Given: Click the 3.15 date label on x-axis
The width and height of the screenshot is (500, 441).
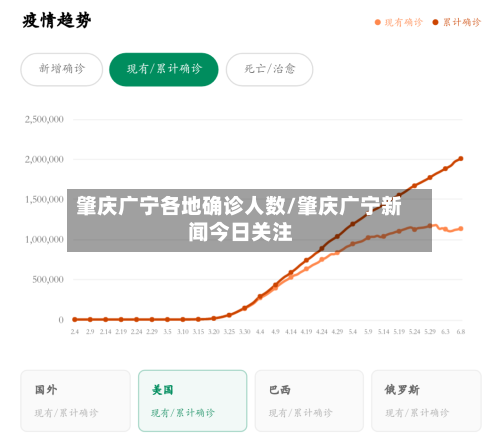Looking at the screenshot, I should click(x=198, y=332).
